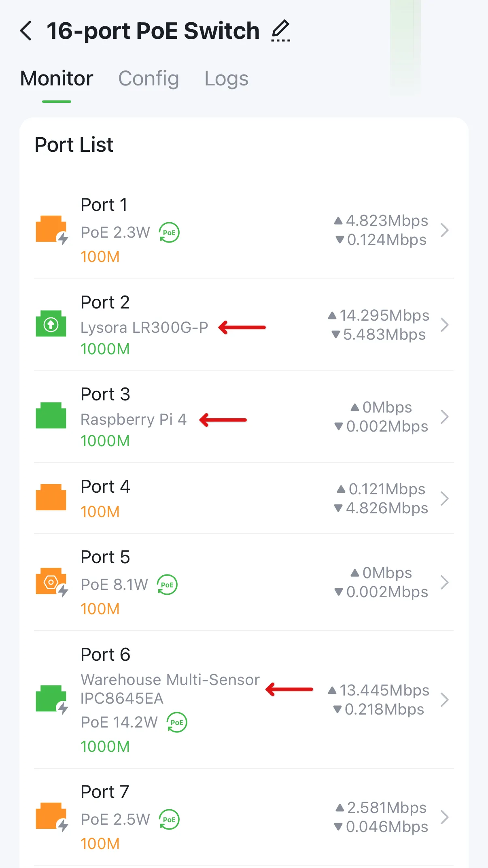
Task: Edit the switch name with pencil icon
Action: (281, 31)
